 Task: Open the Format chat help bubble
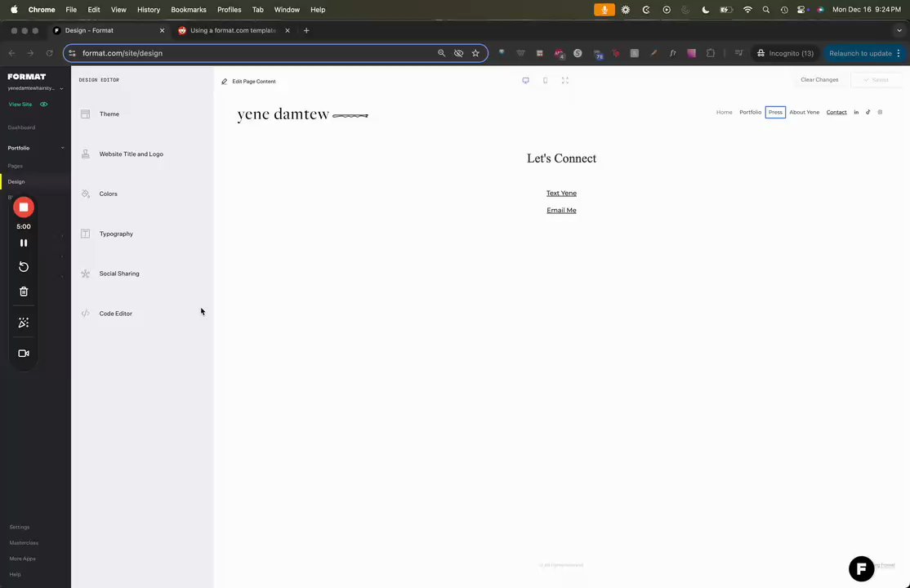coord(862,569)
